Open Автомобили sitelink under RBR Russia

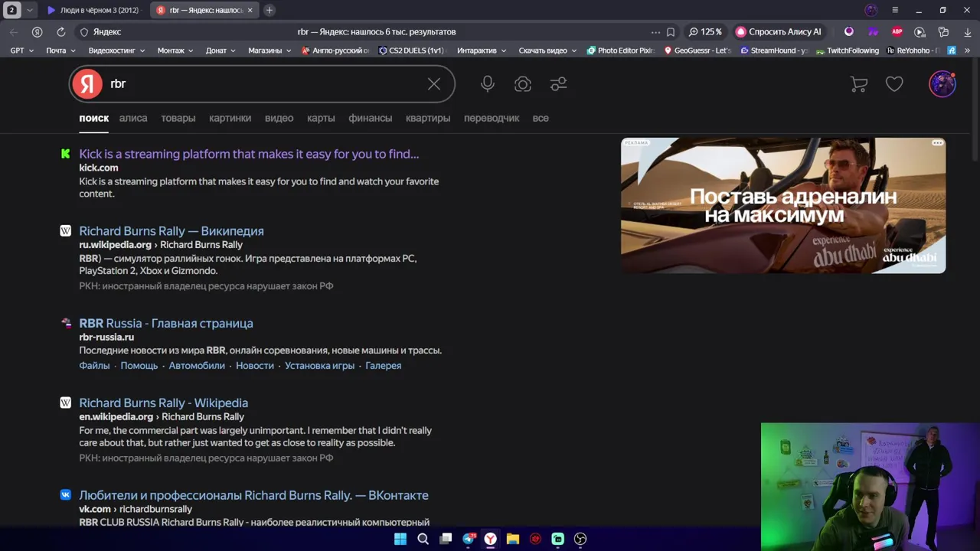tap(197, 366)
